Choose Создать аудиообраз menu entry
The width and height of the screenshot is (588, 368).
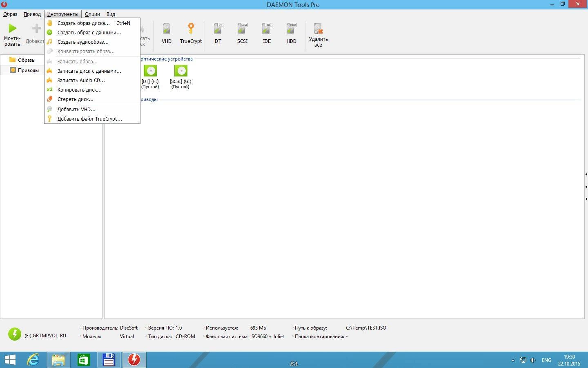[x=92, y=42]
